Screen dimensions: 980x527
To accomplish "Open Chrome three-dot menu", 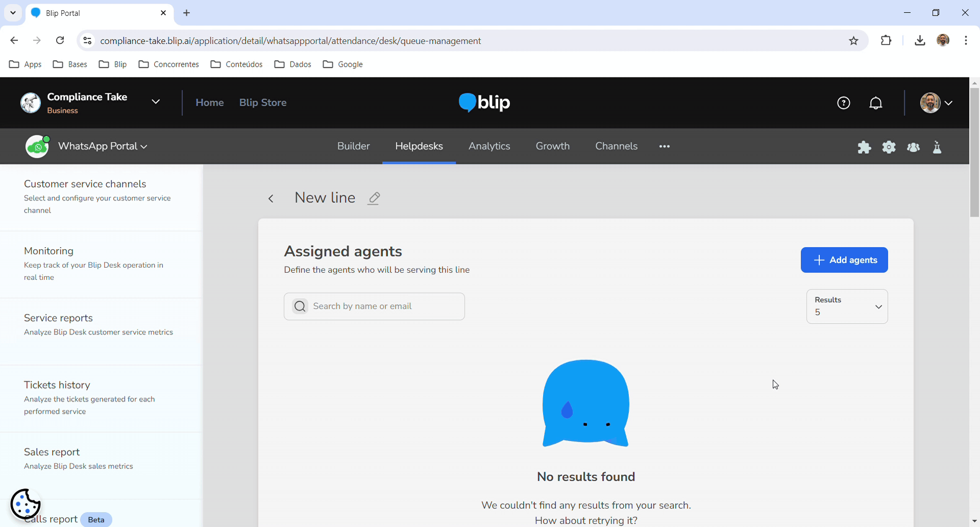I will click(x=966, y=40).
